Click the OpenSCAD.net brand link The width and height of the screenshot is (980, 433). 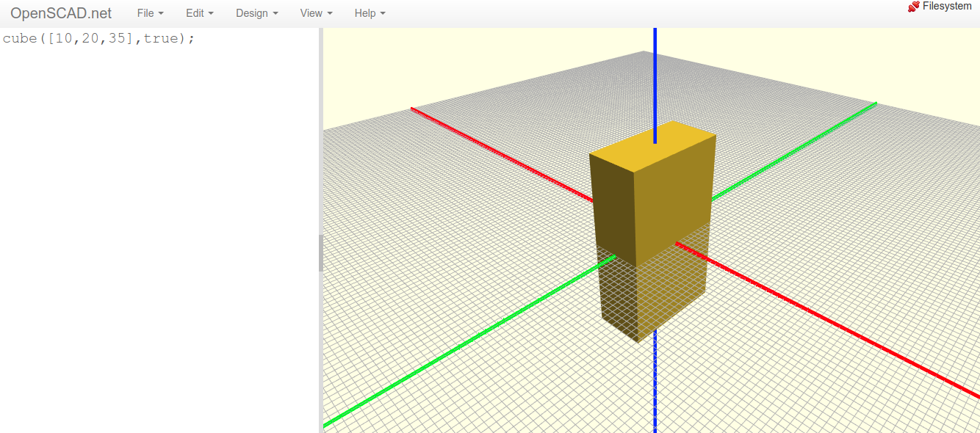pos(61,13)
